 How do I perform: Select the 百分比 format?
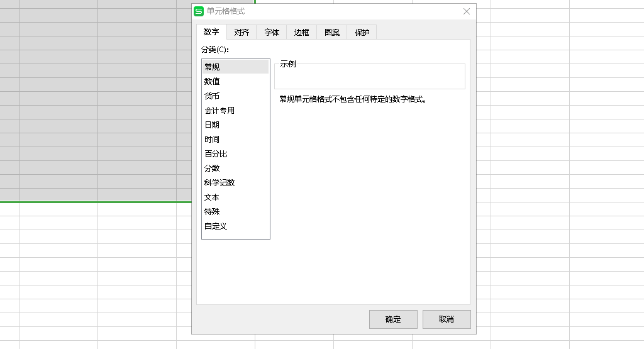[x=216, y=154]
